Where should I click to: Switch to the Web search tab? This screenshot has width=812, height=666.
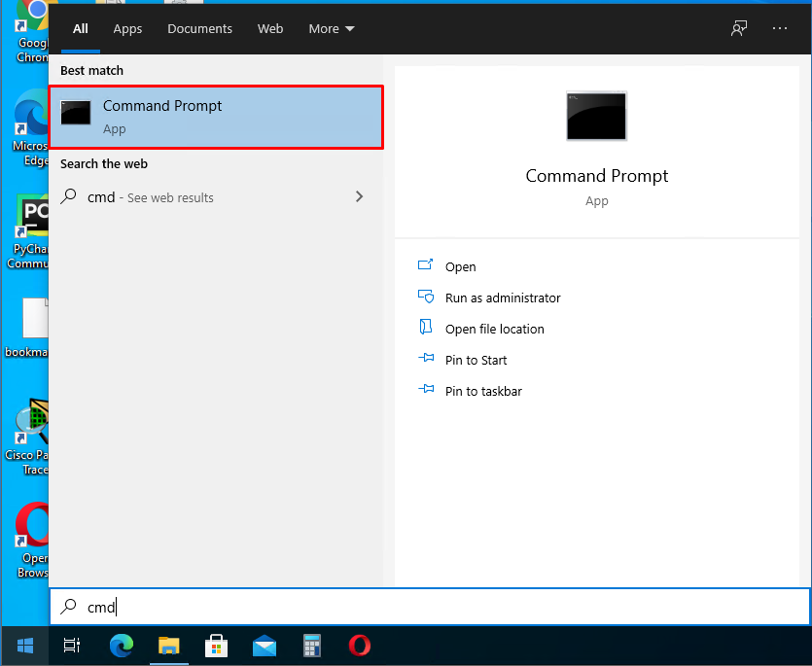pyautogui.click(x=270, y=28)
